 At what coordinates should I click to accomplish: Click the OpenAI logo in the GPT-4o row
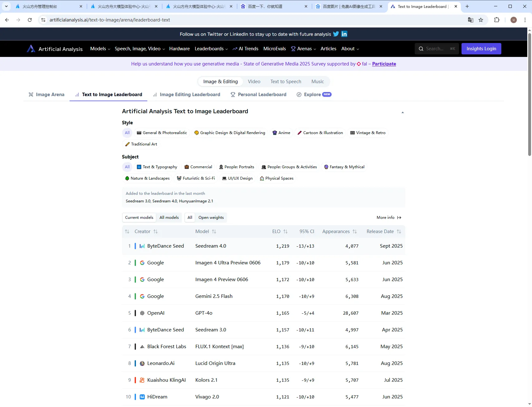[x=142, y=313]
